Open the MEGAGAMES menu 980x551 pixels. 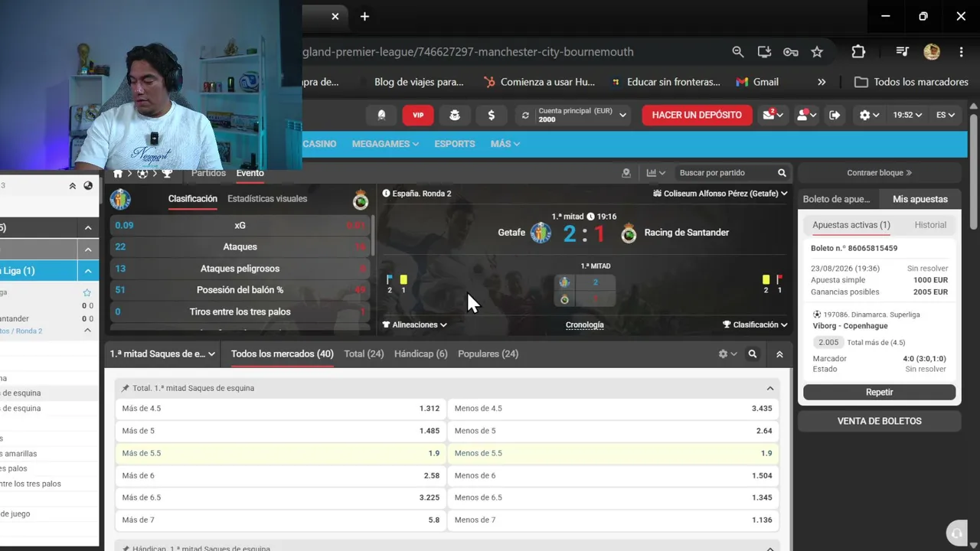[x=385, y=144]
